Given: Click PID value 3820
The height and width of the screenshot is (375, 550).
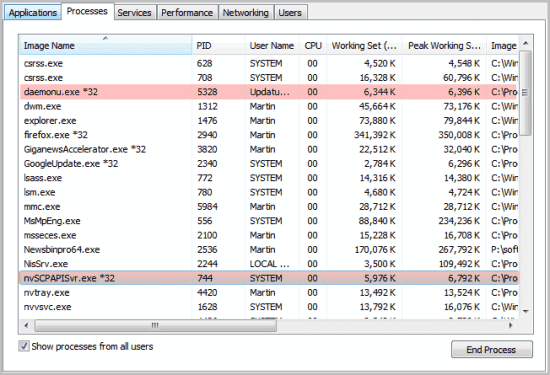Looking at the screenshot, I should point(207,149).
